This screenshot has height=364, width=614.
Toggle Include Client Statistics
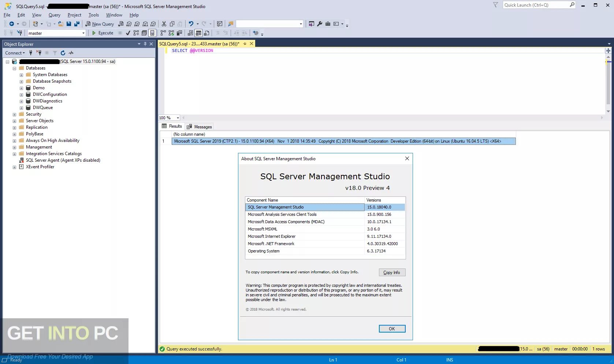179,33
